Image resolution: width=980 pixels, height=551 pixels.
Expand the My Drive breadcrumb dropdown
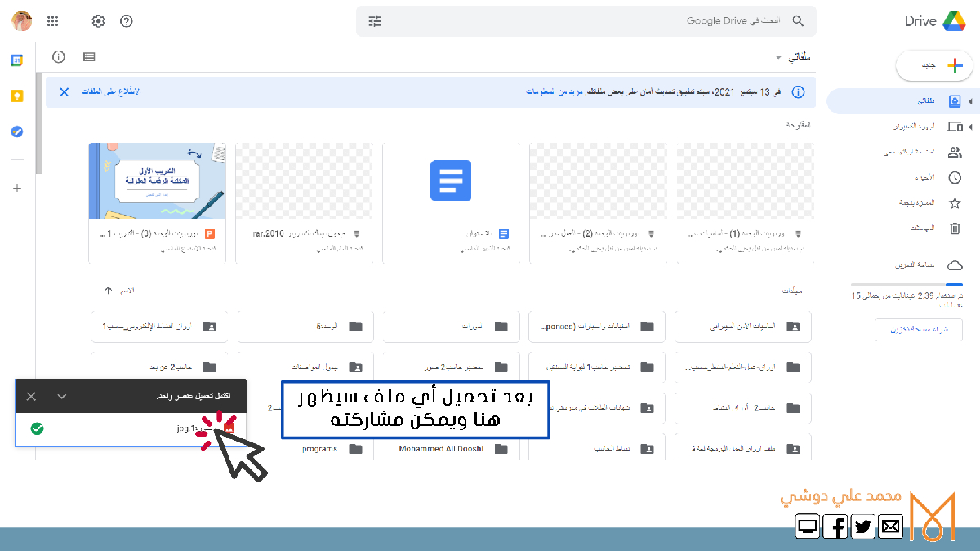pyautogui.click(x=778, y=58)
